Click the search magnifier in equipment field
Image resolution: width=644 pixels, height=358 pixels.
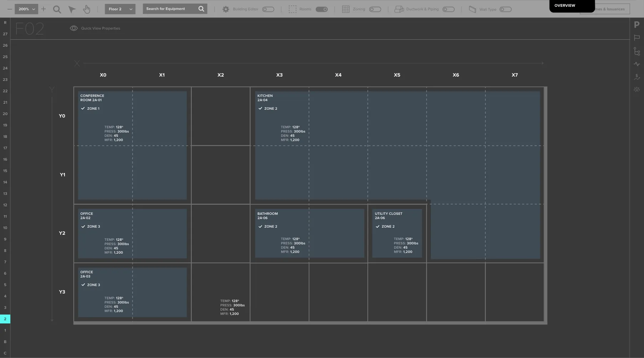pyautogui.click(x=201, y=9)
